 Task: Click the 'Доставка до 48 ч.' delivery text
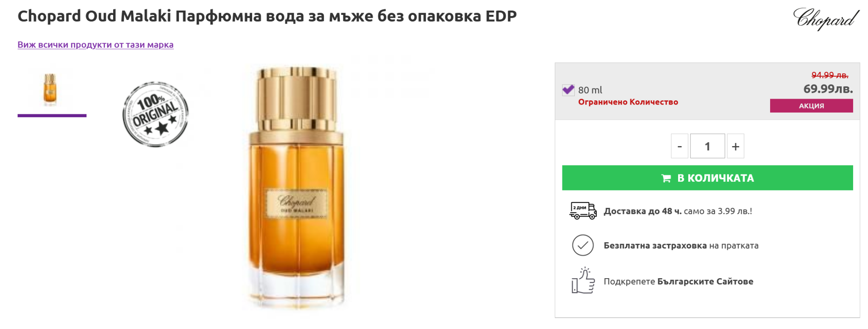pos(643,211)
